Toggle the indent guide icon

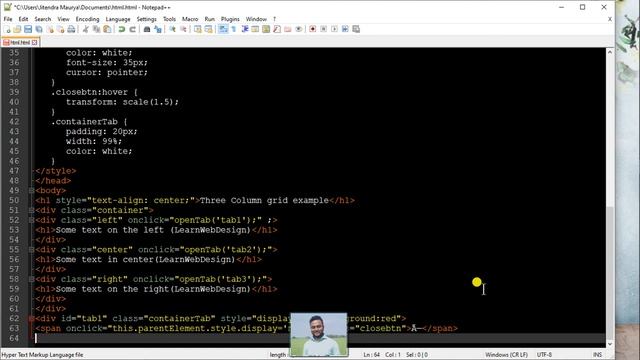click(245, 29)
